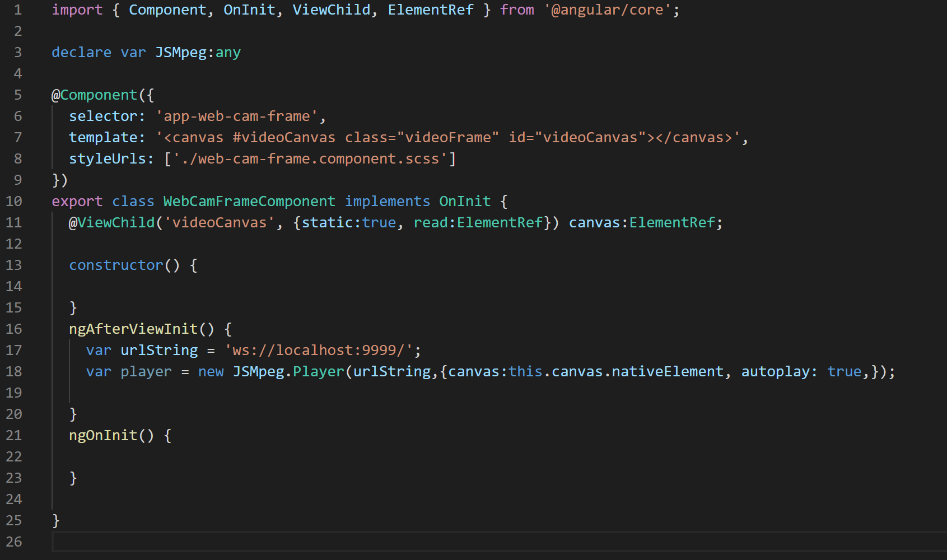Click the '@angular/core' import string
Screen dimensions: 947x560
(x=608, y=10)
